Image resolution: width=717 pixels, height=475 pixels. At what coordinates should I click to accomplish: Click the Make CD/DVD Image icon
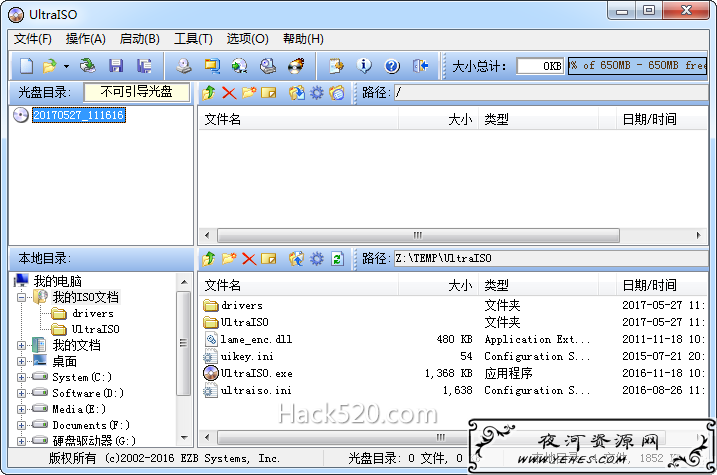184,66
